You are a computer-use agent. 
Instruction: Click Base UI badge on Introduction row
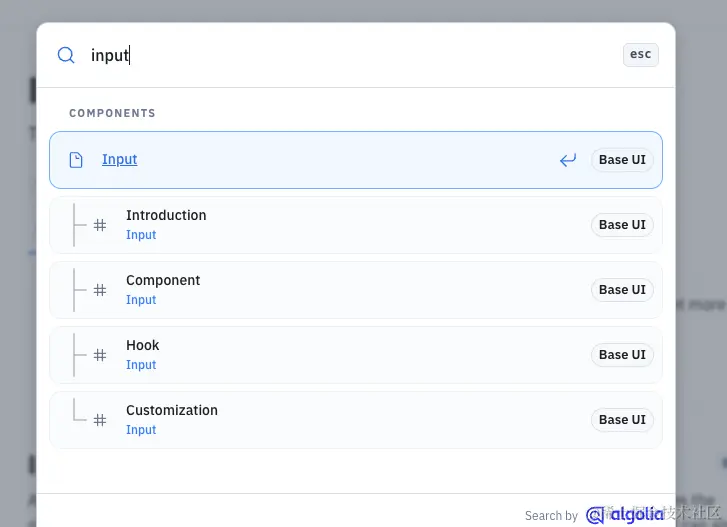click(622, 225)
